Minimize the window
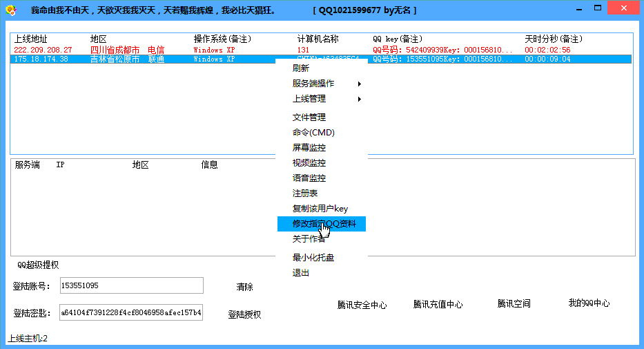644x349 pixels. (x=579, y=10)
